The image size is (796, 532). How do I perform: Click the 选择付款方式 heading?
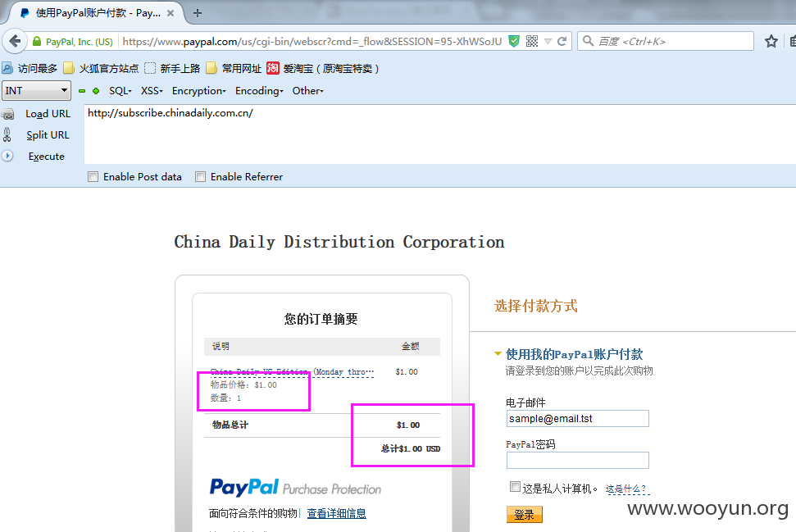click(x=536, y=306)
